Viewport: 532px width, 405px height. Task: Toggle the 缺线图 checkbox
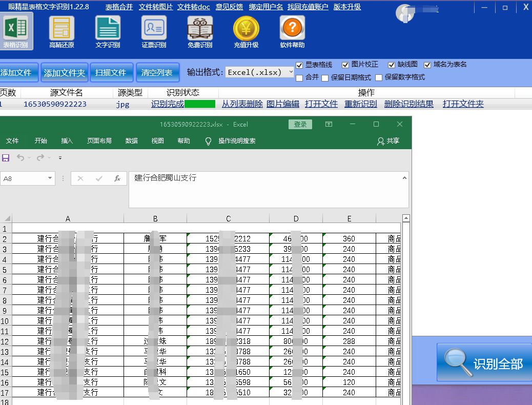392,65
